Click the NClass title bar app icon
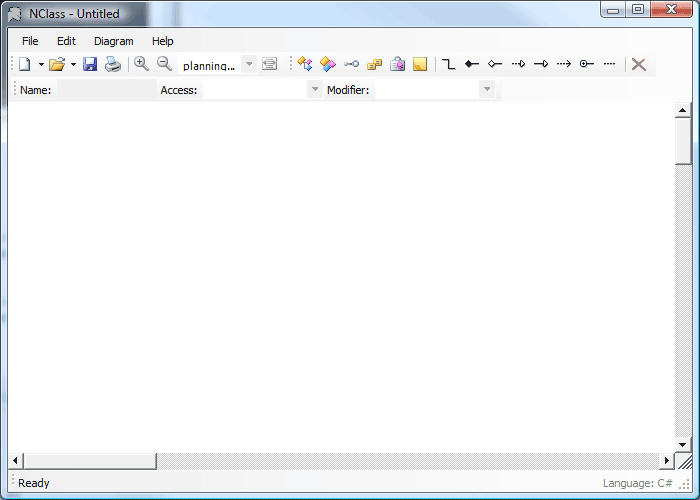The height and width of the screenshot is (500, 700). tap(15, 14)
